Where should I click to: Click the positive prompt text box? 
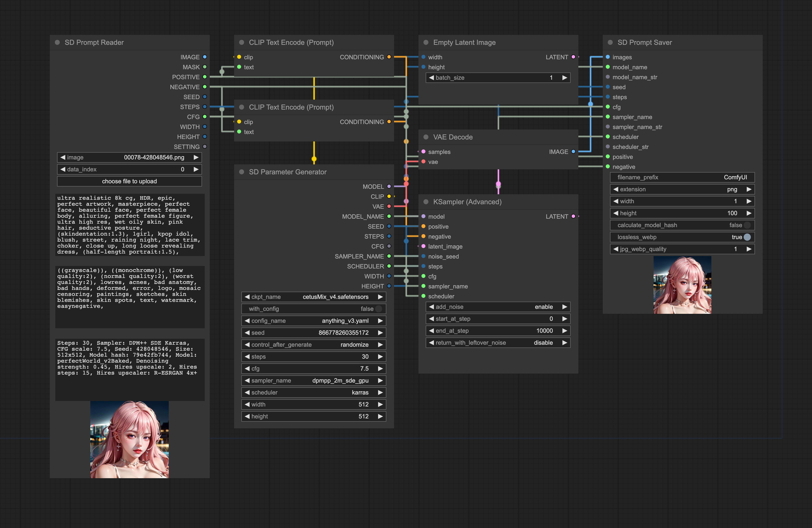130,225
